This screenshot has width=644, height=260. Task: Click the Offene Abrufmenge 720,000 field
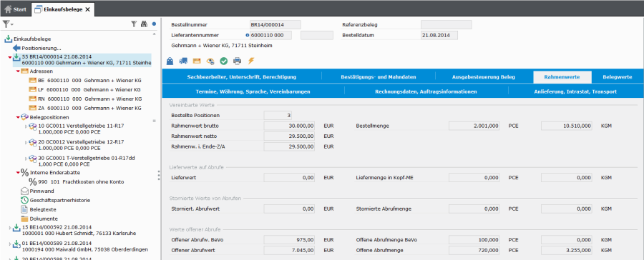[x=474, y=250]
